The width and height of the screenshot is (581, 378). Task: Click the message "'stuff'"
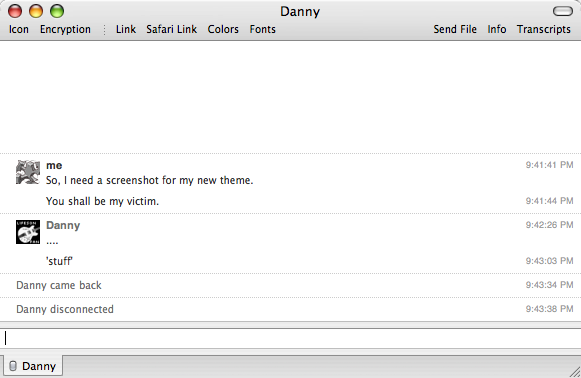pos(59,261)
